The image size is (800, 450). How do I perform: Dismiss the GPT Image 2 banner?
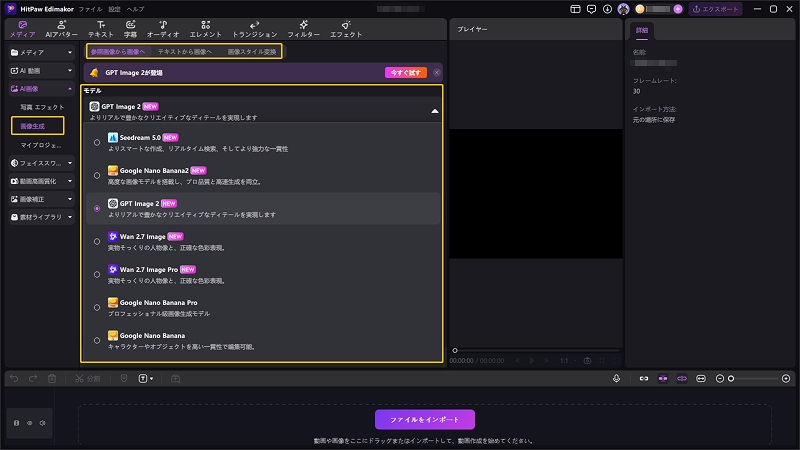pyautogui.click(x=437, y=72)
